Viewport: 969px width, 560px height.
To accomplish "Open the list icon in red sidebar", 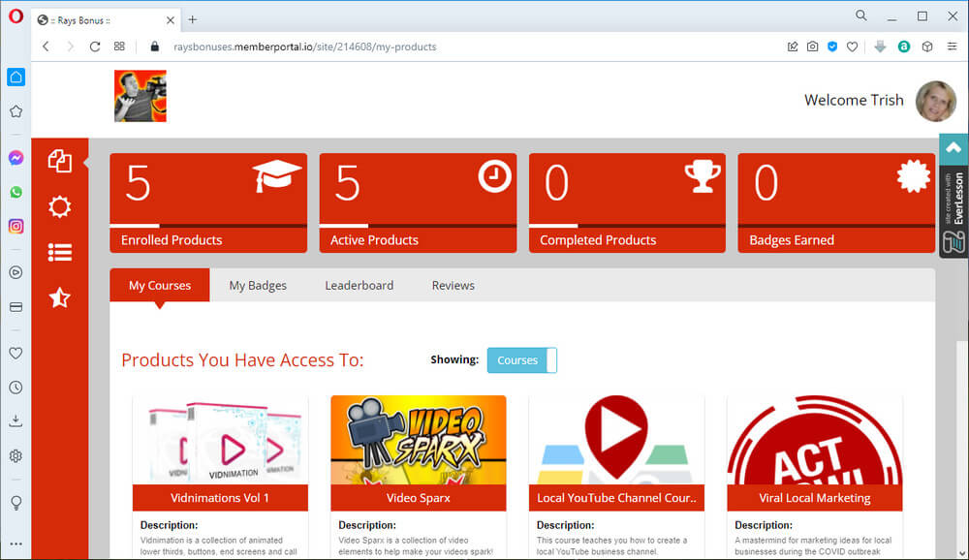I will (x=60, y=252).
